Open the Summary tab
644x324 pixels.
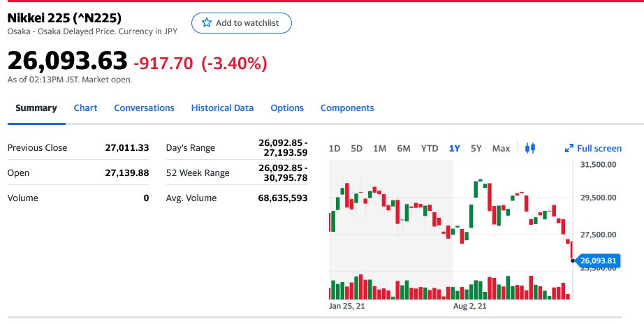click(36, 108)
